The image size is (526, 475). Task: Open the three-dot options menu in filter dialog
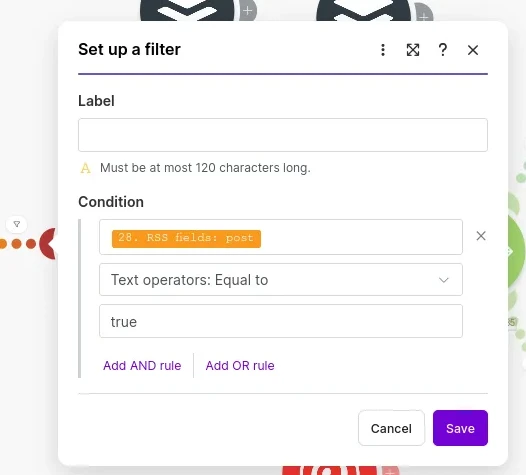(x=383, y=50)
